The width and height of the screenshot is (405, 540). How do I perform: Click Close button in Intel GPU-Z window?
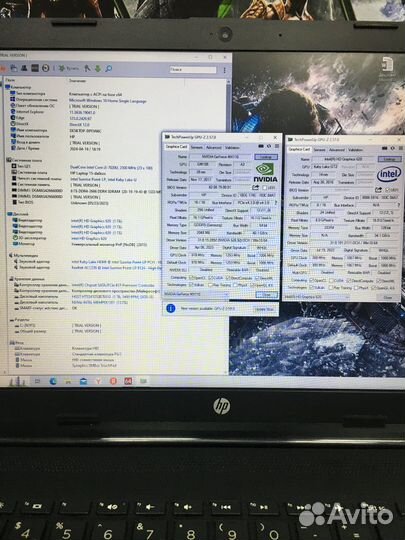click(388, 297)
